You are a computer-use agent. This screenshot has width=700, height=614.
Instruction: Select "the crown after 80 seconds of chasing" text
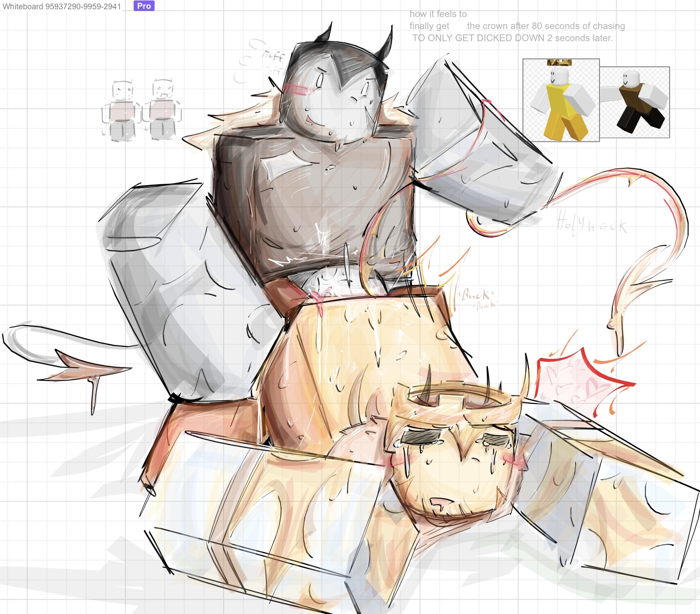(546, 26)
